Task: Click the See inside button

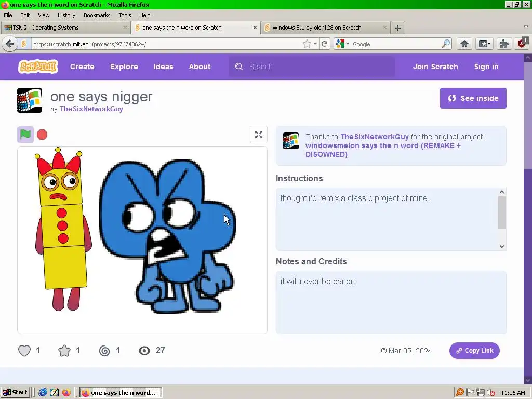Action: (473, 98)
